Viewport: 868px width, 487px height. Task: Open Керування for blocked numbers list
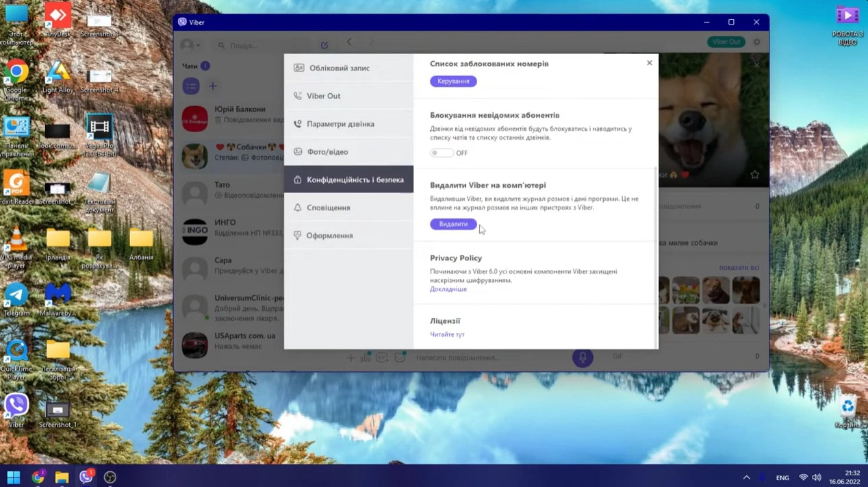tap(453, 81)
